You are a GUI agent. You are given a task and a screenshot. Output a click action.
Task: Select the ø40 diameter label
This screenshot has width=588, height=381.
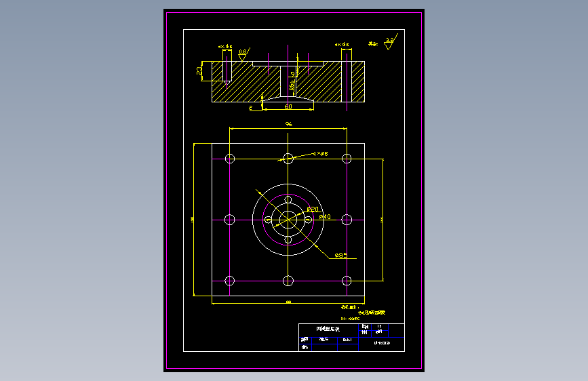tap(325, 216)
